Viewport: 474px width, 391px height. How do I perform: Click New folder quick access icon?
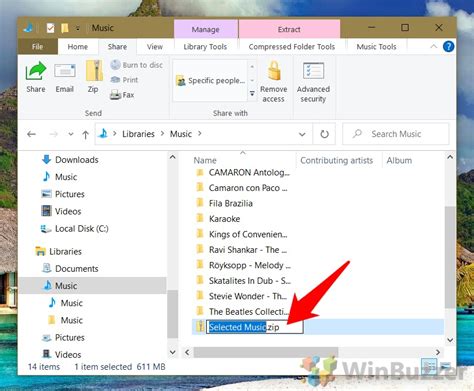tap(65, 28)
